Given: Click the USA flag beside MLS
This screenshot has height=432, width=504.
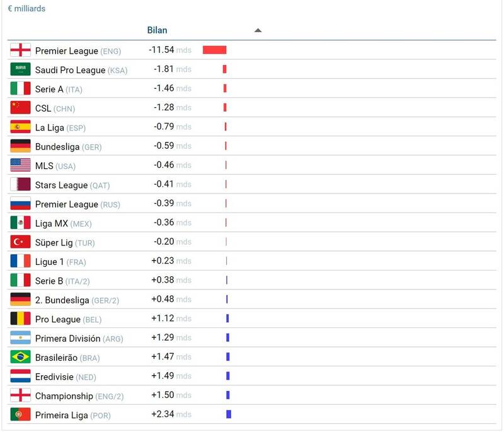Looking at the screenshot, I should pos(20,166).
